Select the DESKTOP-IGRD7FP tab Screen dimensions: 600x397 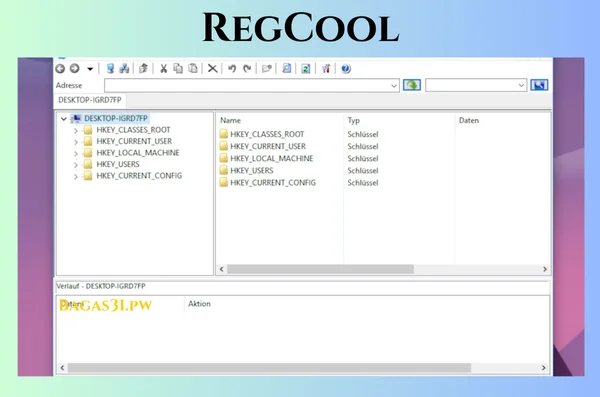(x=90, y=100)
